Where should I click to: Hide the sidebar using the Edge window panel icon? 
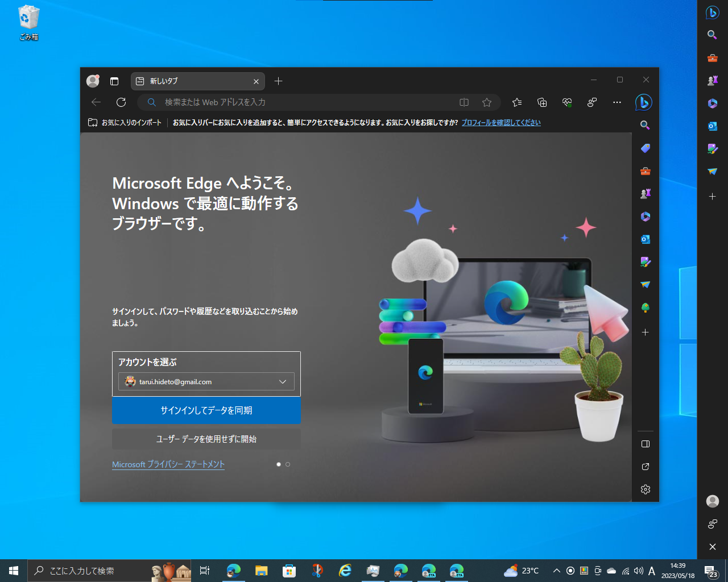point(645,444)
